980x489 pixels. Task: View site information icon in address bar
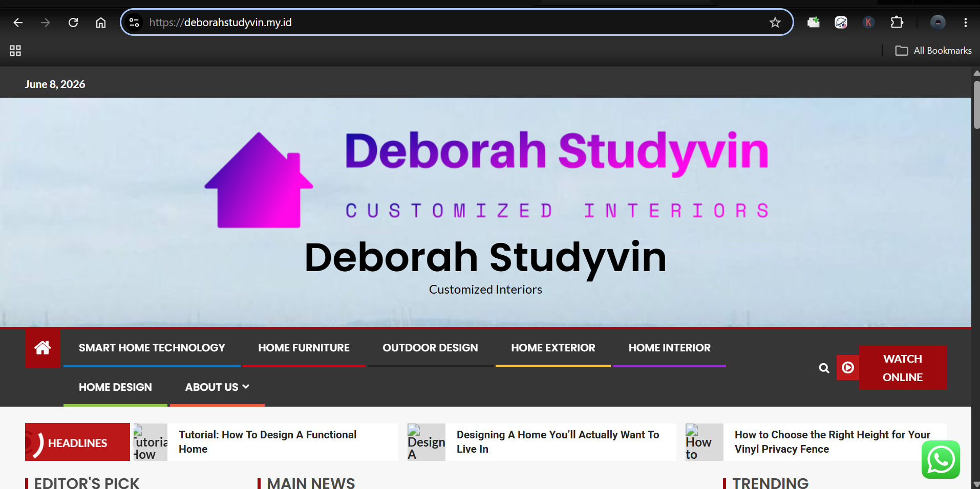pos(134,23)
